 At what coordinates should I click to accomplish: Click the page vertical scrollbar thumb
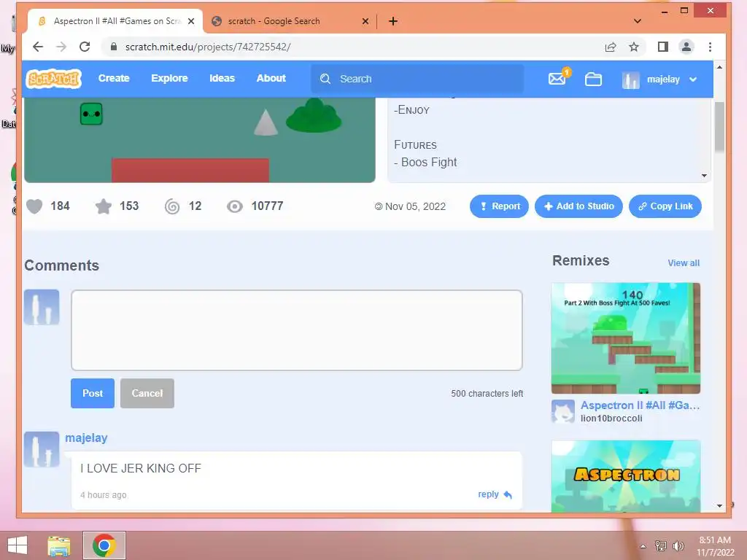point(719,127)
